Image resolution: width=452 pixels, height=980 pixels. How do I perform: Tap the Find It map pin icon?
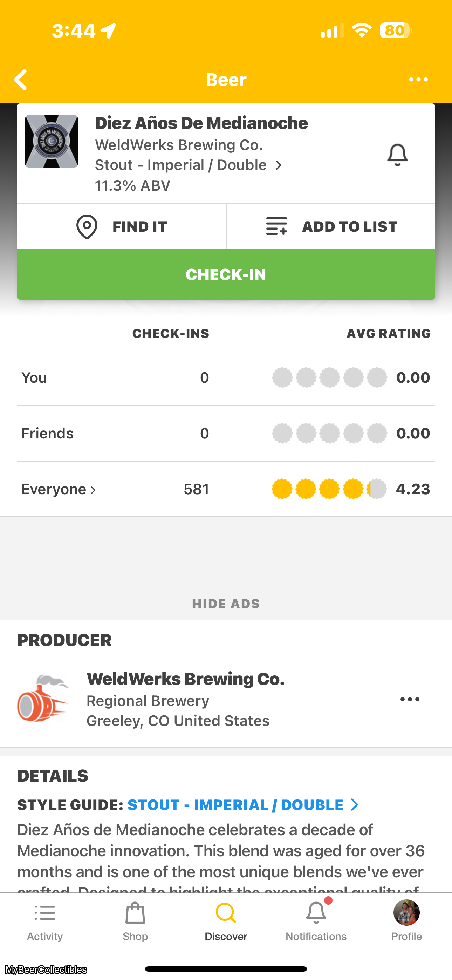point(87,227)
